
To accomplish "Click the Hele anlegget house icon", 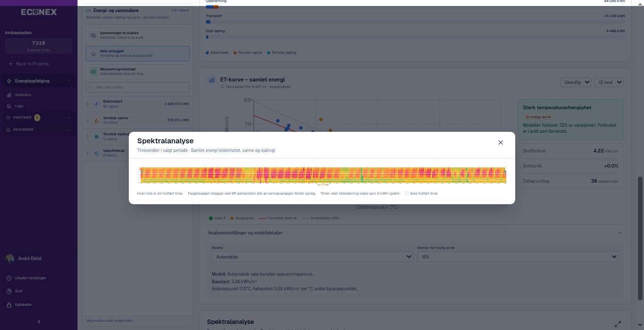I will coord(93,53).
